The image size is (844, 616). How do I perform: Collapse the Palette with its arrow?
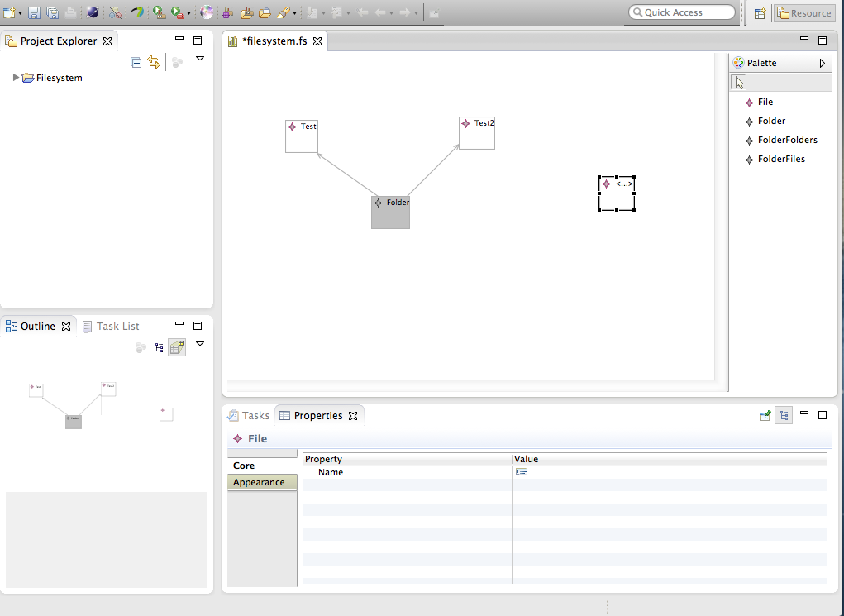click(x=822, y=63)
